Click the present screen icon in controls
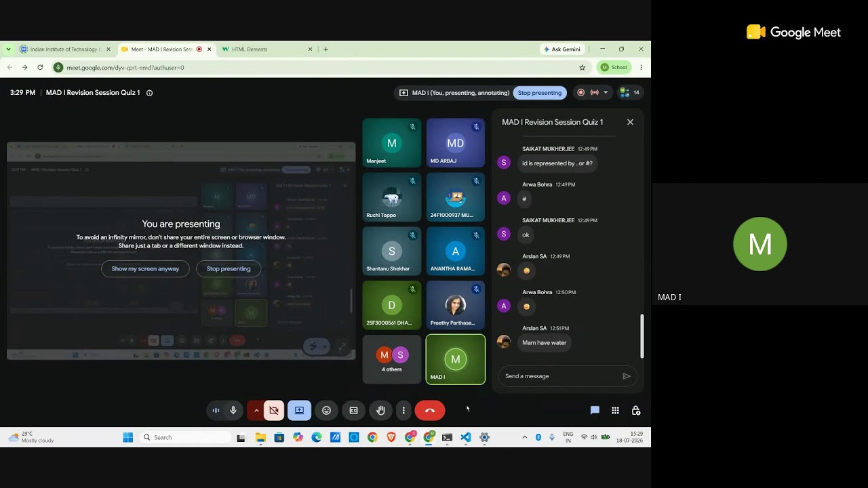 [x=299, y=410]
